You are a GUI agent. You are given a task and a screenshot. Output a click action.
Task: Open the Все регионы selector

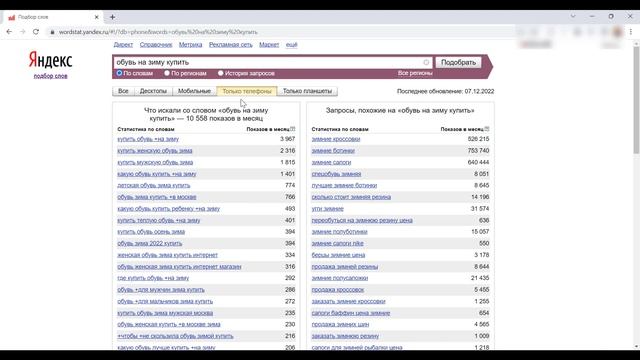coord(415,73)
